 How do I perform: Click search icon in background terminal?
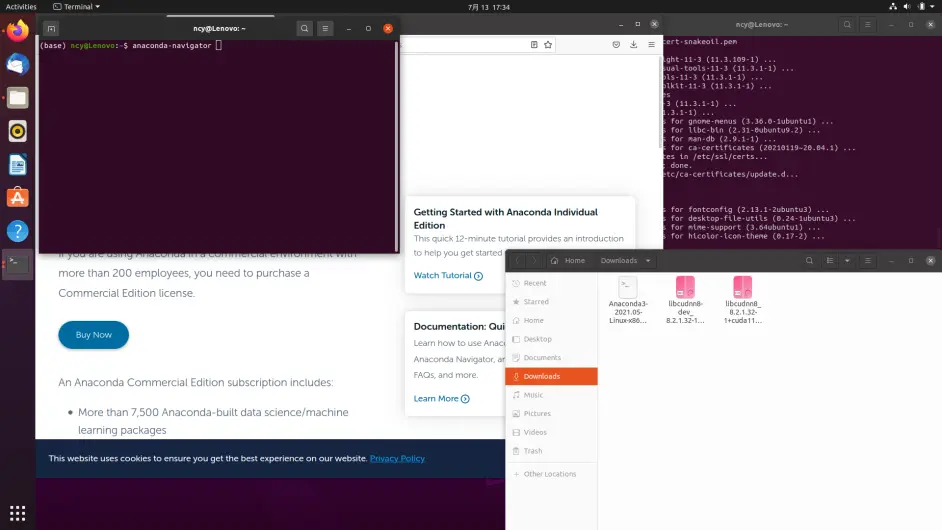point(847,25)
